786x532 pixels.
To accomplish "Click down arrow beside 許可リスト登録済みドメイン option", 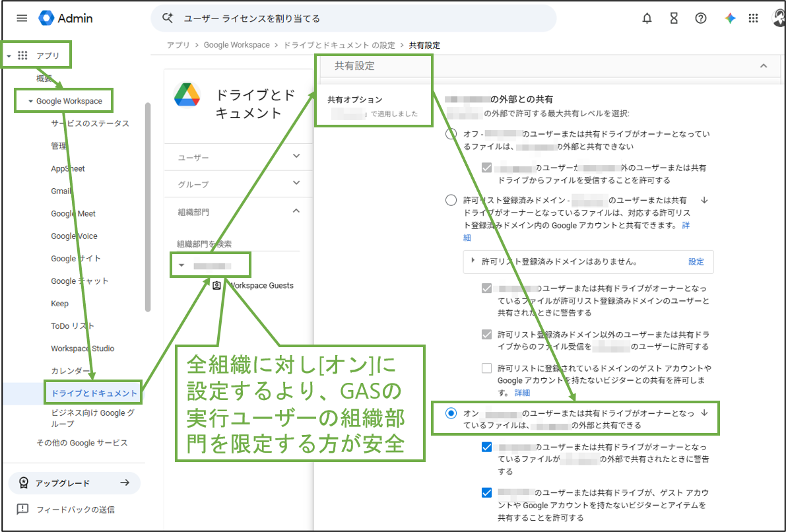I will 704,200.
